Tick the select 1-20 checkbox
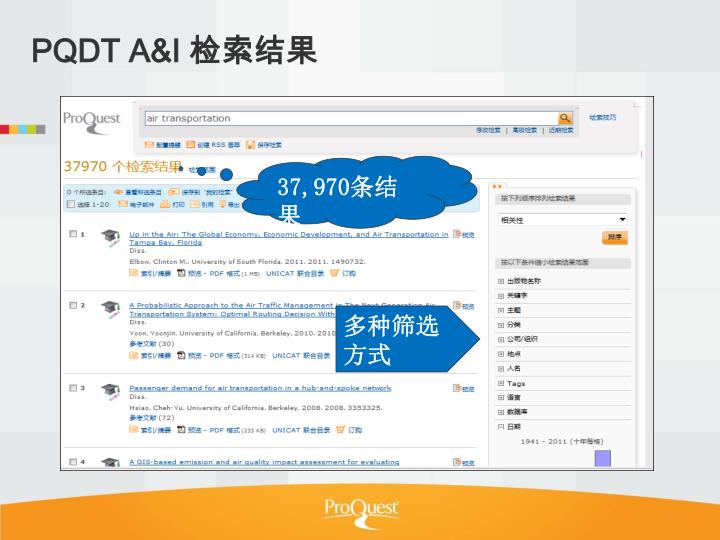Viewport: 720px width, 540px height. [71, 204]
